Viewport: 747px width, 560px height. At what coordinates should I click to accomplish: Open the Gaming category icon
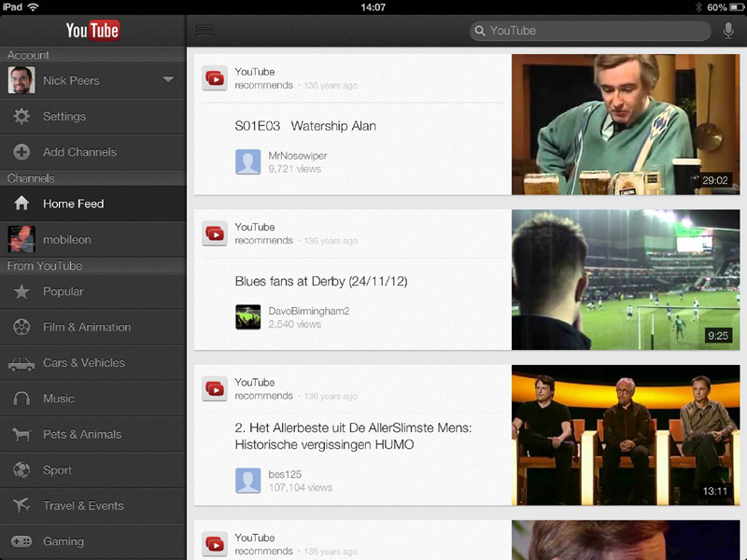coord(21,541)
